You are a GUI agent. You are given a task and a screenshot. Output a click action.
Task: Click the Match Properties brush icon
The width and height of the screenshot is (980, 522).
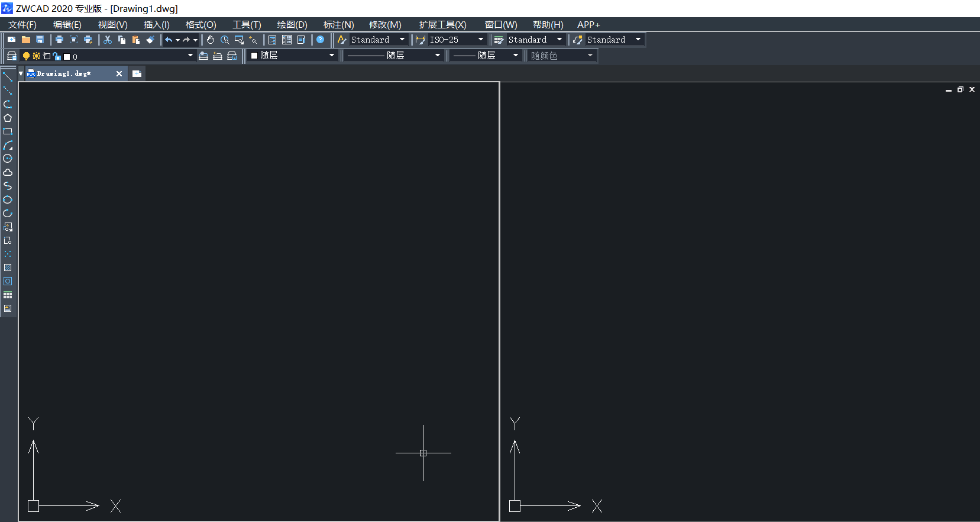150,40
